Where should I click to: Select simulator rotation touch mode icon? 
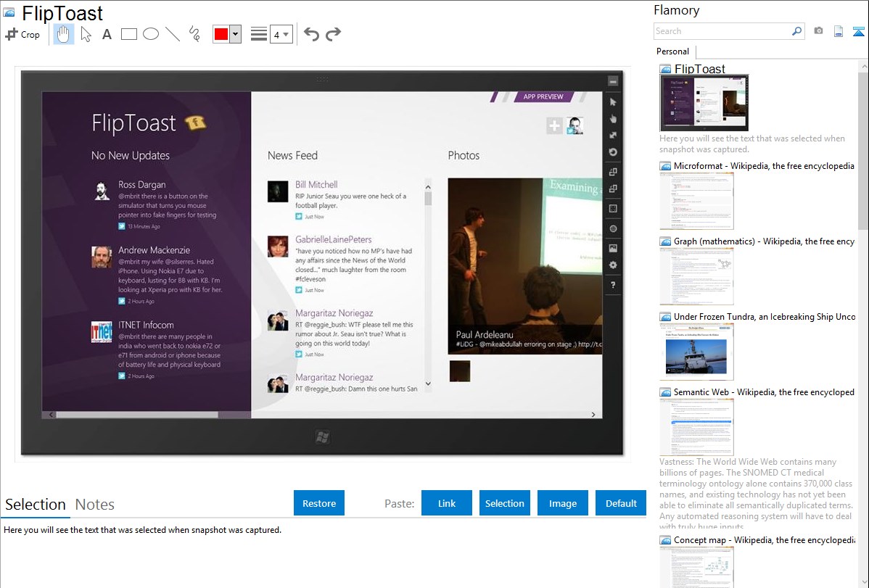point(613,152)
